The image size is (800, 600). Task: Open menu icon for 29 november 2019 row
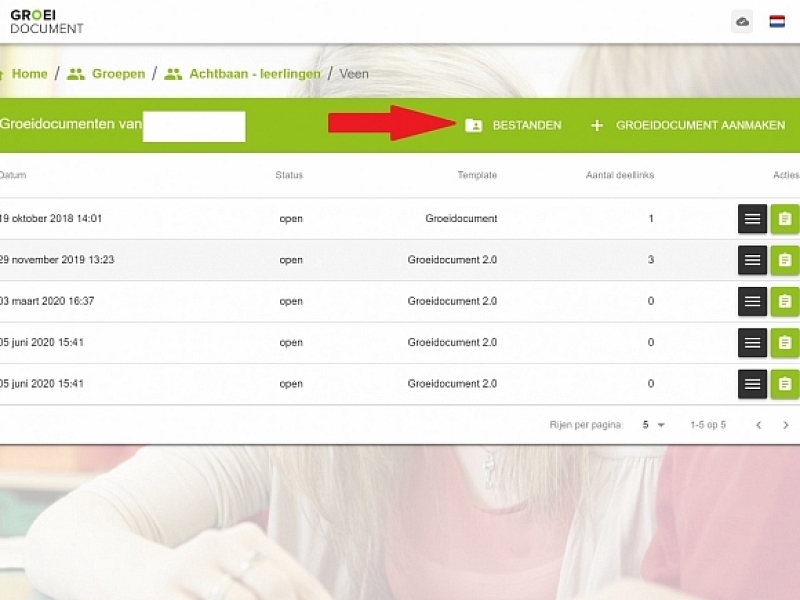[x=752, y=260]
